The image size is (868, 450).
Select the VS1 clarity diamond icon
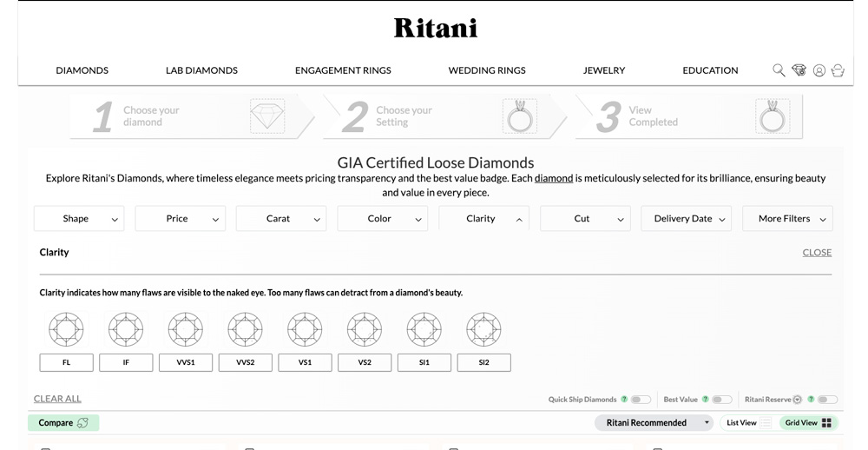[305, 330]
